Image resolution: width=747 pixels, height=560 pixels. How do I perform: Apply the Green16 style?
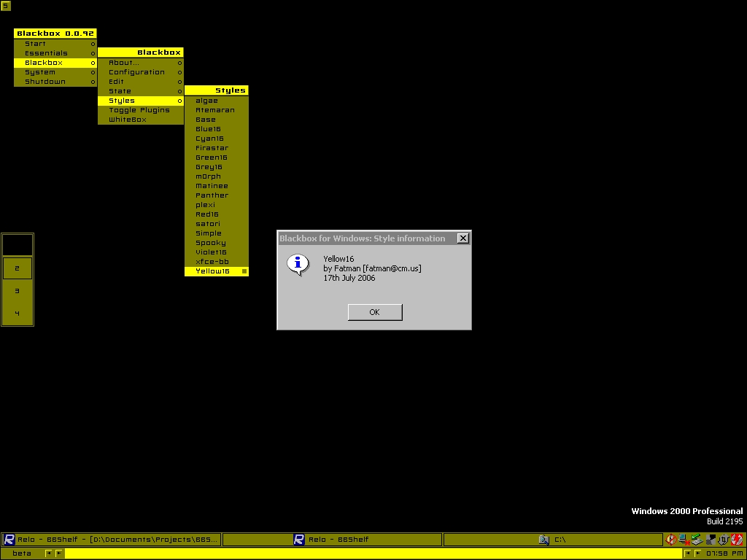[216, 157]
